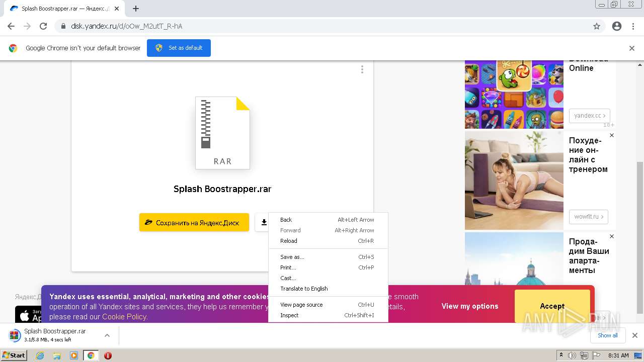
Task: Open the Cookie Policy link
Action: point(124,317)
